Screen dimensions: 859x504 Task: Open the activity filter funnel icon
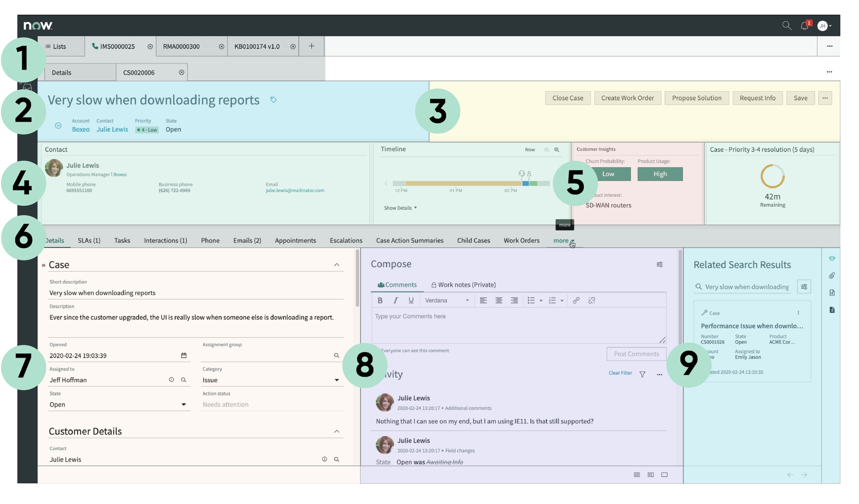coord(643,374)
